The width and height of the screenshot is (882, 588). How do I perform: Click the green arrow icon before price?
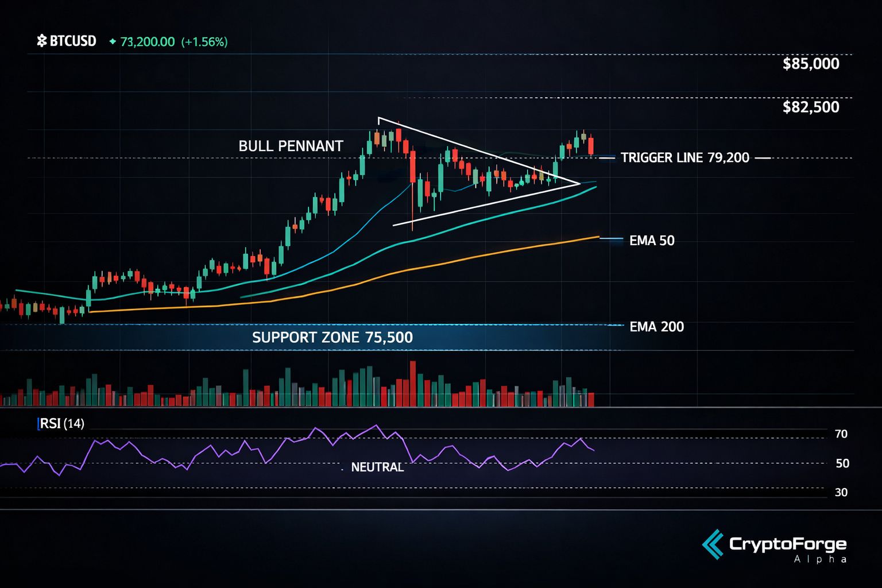113,42
